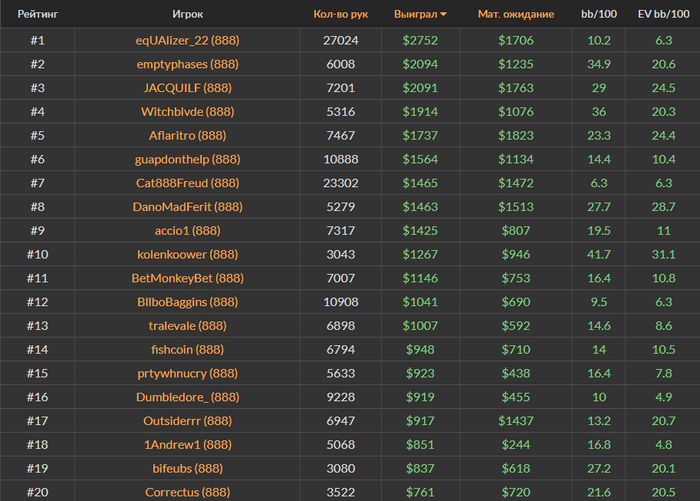Select rank cell #20

38,492
